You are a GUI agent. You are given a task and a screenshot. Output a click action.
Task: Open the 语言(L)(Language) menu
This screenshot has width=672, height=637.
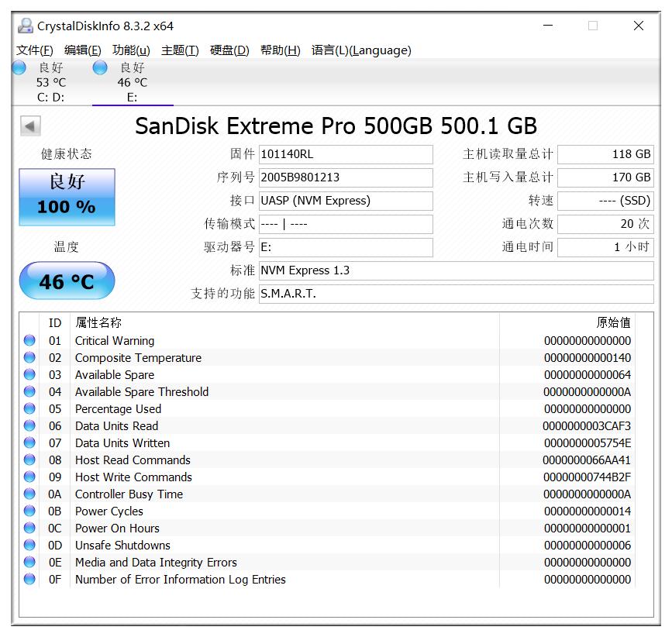(361, 50)
